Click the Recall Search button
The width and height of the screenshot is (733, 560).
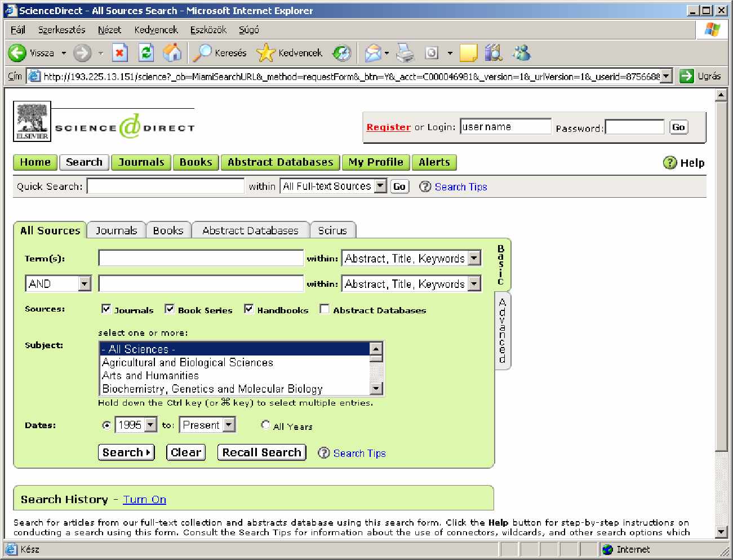[x=262, y=452]
